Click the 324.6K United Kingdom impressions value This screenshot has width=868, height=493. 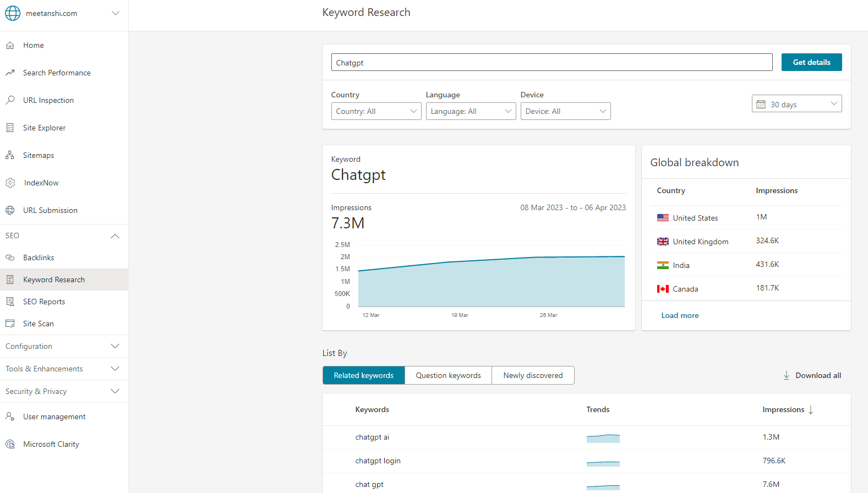pyautogui.click(x=767, y=240)
